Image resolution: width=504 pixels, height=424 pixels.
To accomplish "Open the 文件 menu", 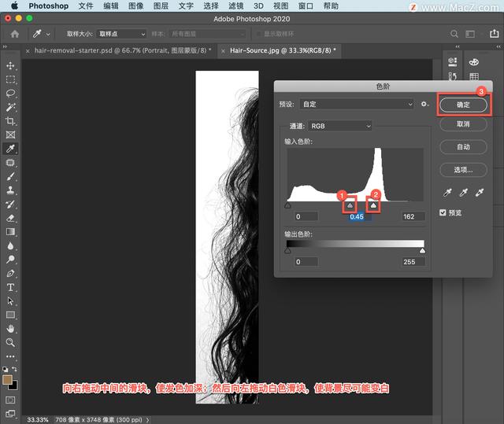I will 86,6.
